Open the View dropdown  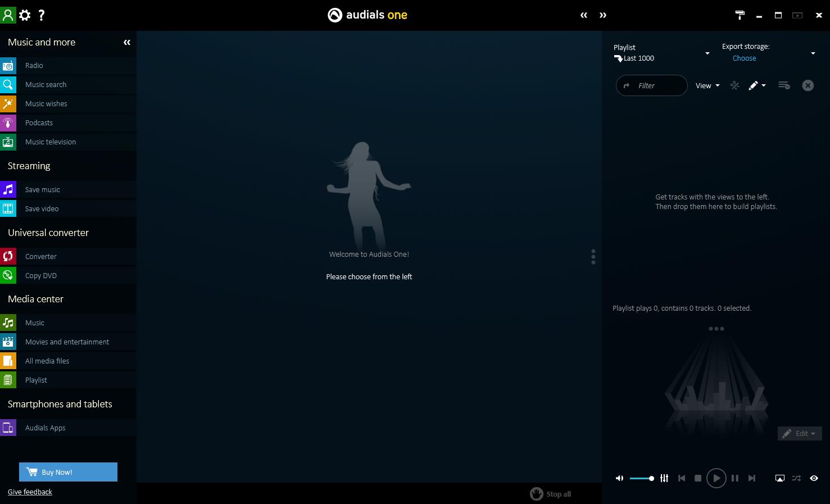(x=707, y=86)
